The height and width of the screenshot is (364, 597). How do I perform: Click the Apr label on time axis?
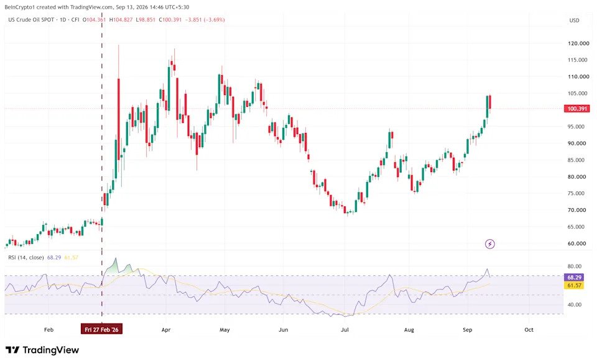166,330
